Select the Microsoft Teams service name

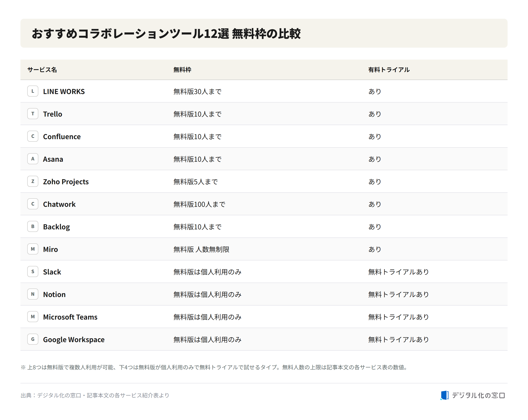pos(70,317)
